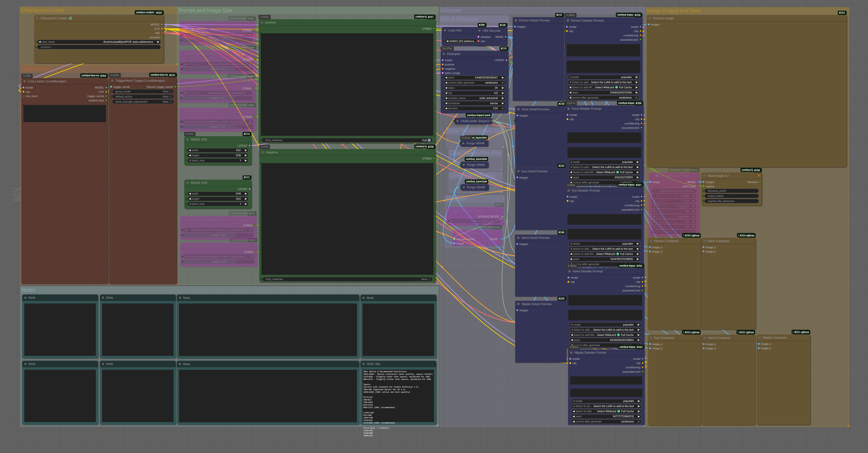Click the Face Detailer Prompt square title icon

pos(568,109)
